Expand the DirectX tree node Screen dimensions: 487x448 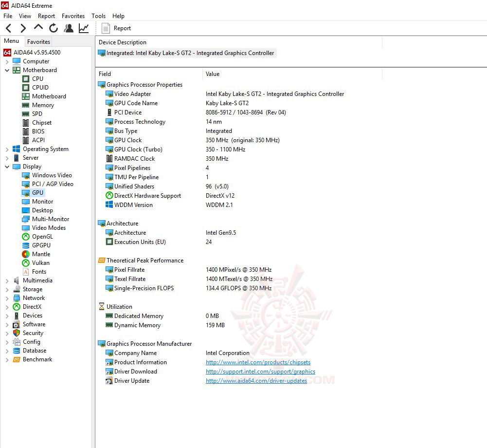click(7, 307)
